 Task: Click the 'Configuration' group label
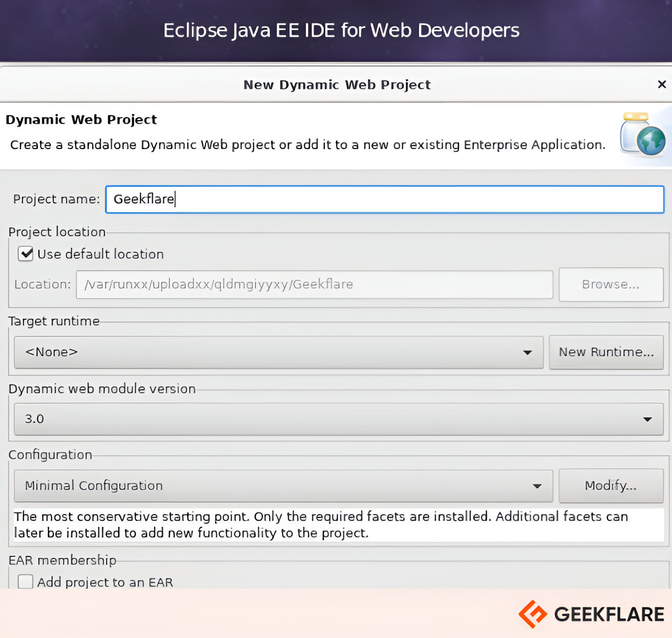(50, 455)
